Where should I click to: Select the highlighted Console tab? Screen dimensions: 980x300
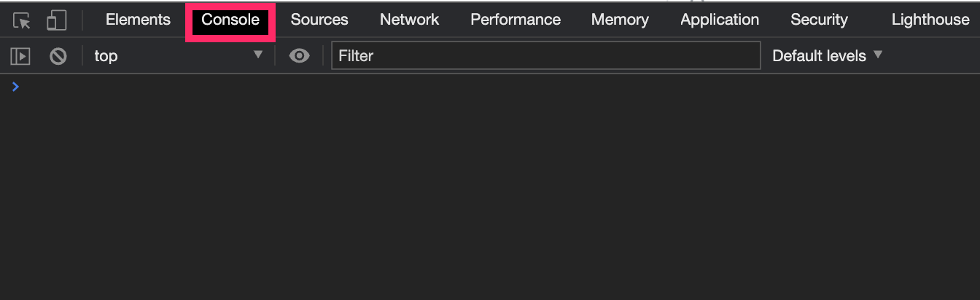[230, 20]
